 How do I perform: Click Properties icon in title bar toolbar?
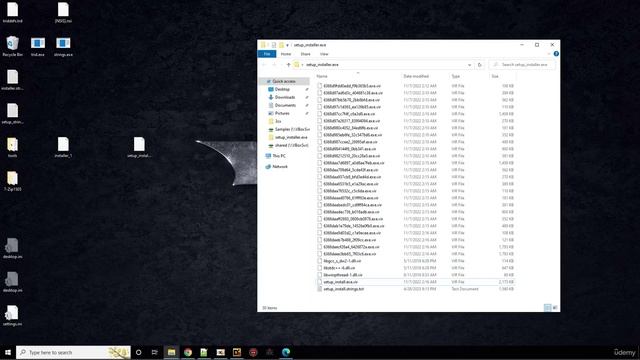point(274,45)
